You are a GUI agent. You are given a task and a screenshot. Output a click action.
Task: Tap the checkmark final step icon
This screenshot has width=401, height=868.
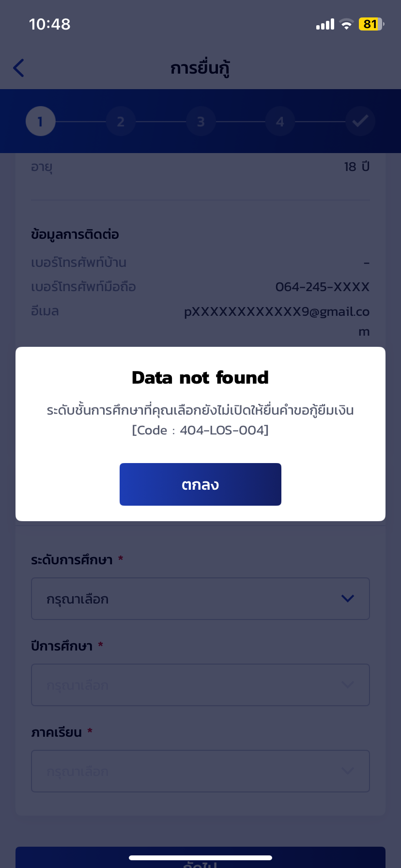(360, 121)
